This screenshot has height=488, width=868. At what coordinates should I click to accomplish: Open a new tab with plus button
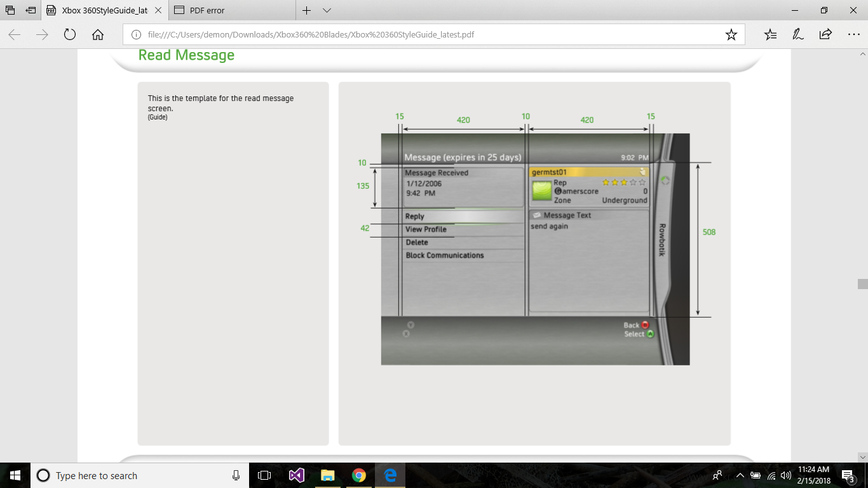307,10
